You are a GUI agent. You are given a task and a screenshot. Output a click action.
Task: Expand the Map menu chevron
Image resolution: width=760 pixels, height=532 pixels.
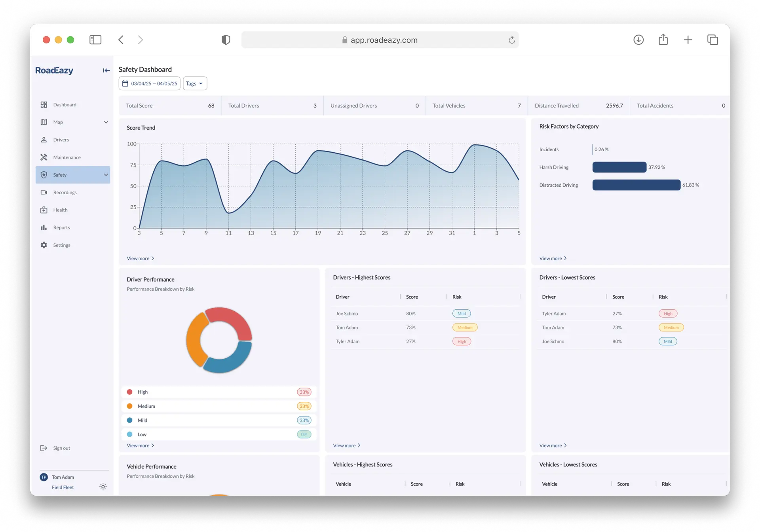106,122
